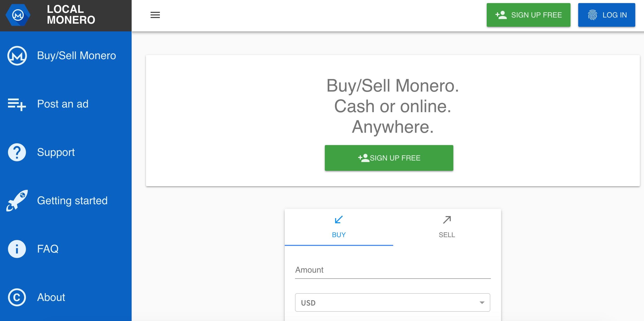Click the Getting started rocket icon
644x321 pixels.
(17, 201)
